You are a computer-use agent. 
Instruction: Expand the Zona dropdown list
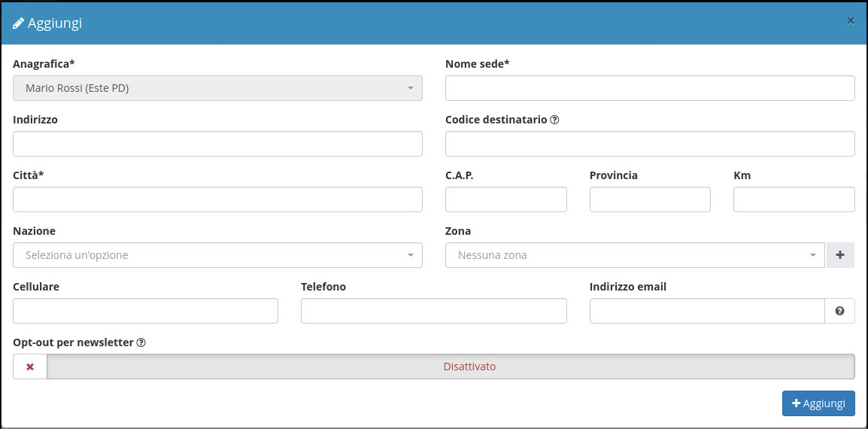(634, 255)
